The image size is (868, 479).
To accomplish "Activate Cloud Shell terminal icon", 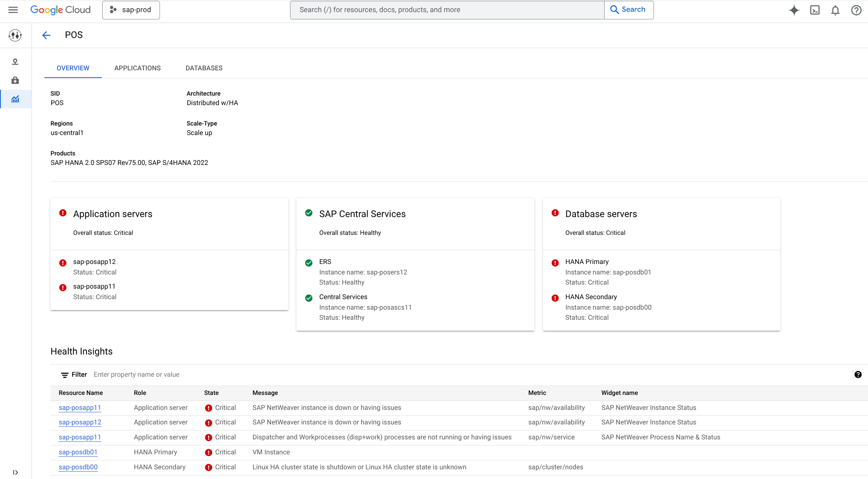I will pos(815,10).
